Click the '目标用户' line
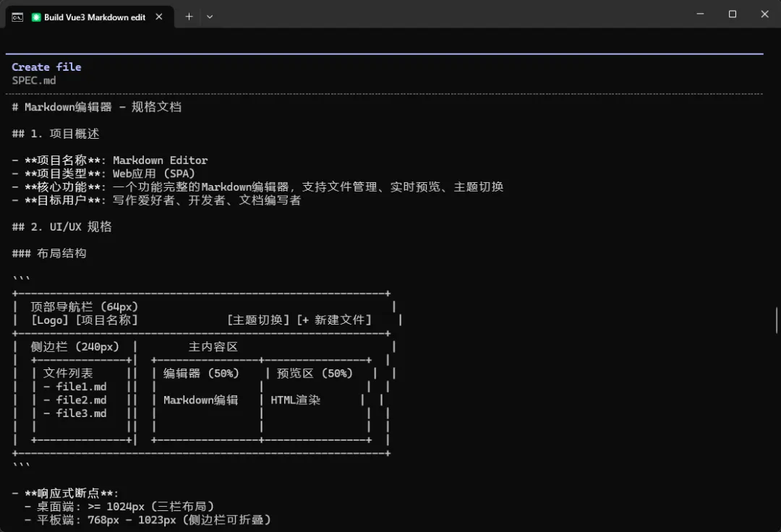781x532 pixels. (x=156, y=200)
